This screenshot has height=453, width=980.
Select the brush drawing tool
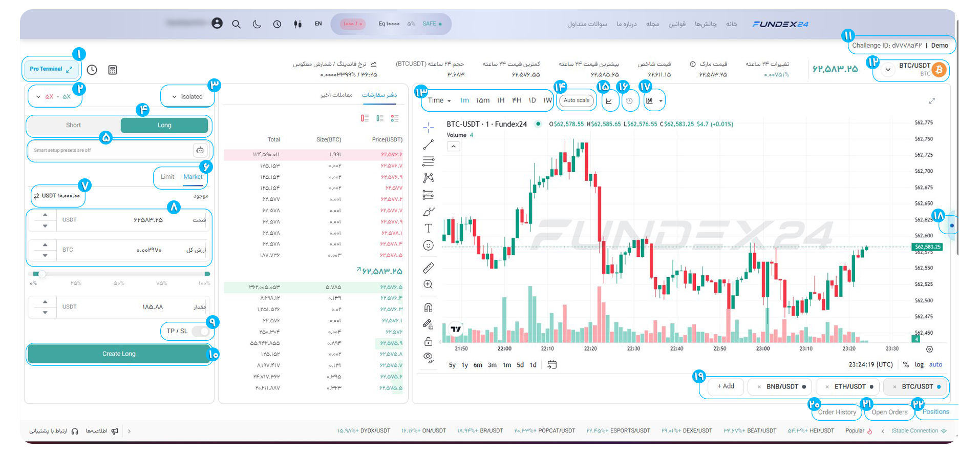(429, 212)
